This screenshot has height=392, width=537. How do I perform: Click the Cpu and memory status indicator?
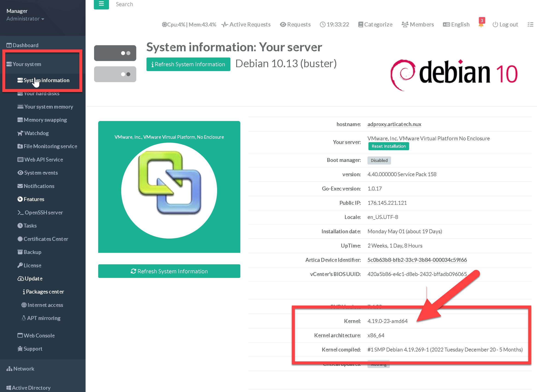point(189,24)
